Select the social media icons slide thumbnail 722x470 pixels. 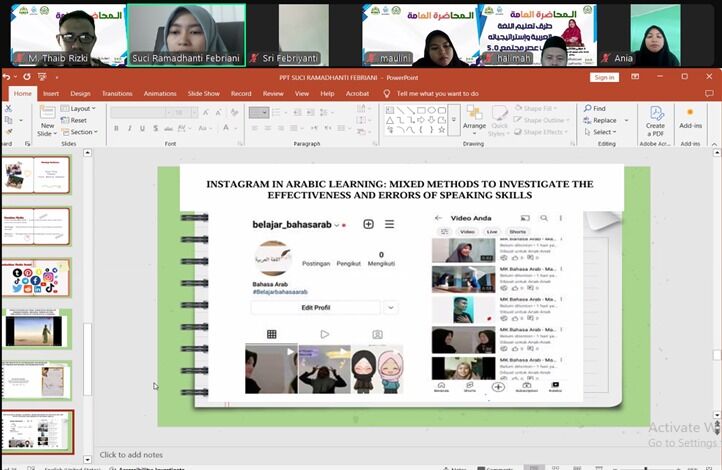coord(36,277)
